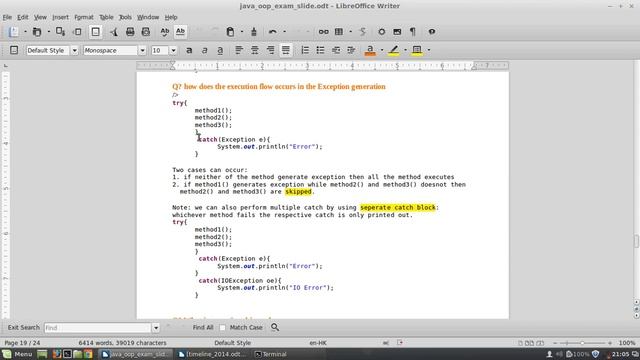Expand the font size 10 dropdown
Viewport: 640px width, 360px height.
173,51
